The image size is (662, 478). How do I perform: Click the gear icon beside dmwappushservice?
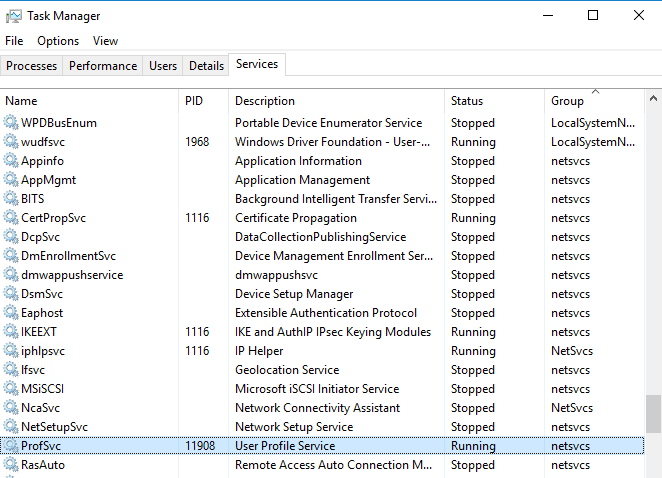(11, 274)
